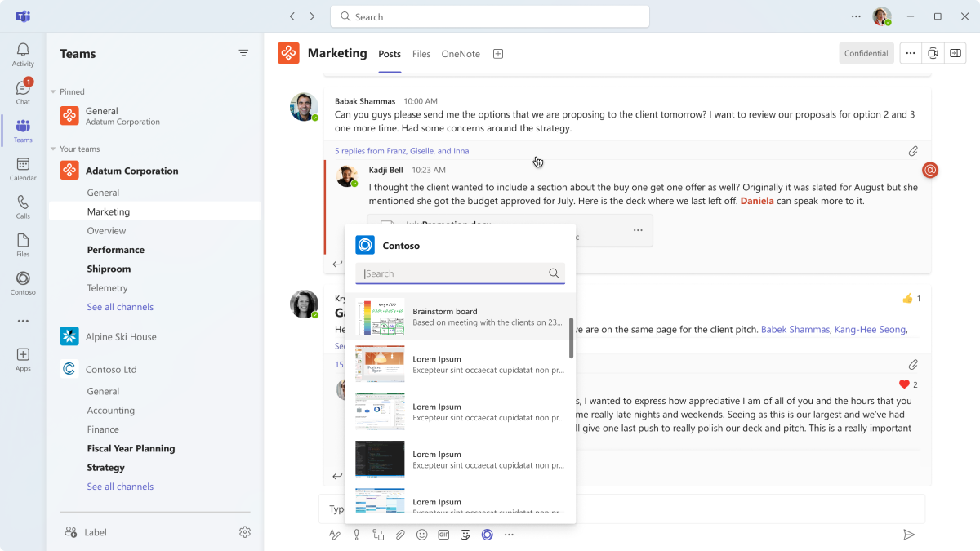Click the Contoso app icon in compose toolbar

pyautogui.click(x=487, y=535)
